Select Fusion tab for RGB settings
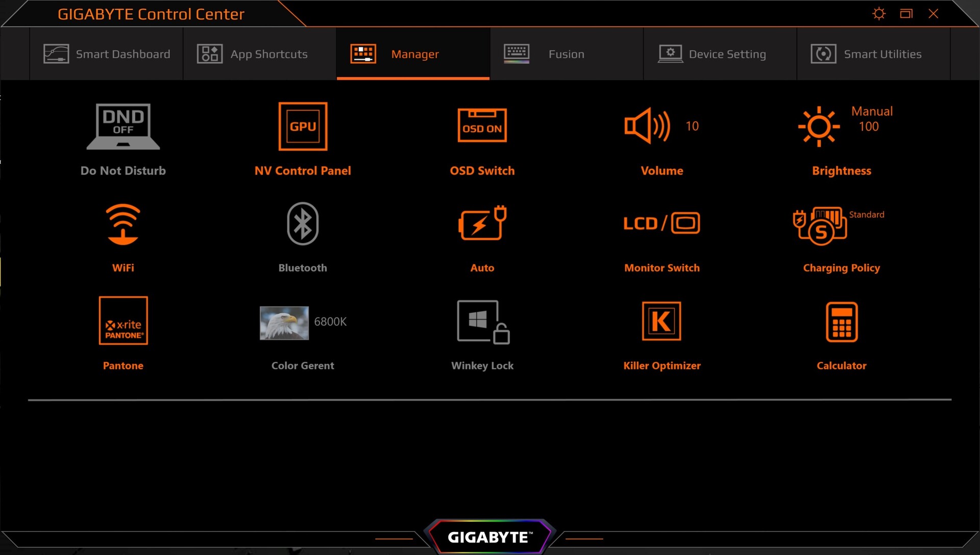 [566, 54]
